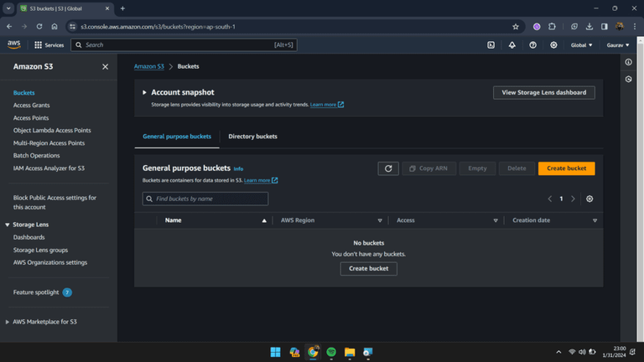Open Access Points in the sidebar
Viewport: 644px width, 362px height.
[x=31, y=118]
